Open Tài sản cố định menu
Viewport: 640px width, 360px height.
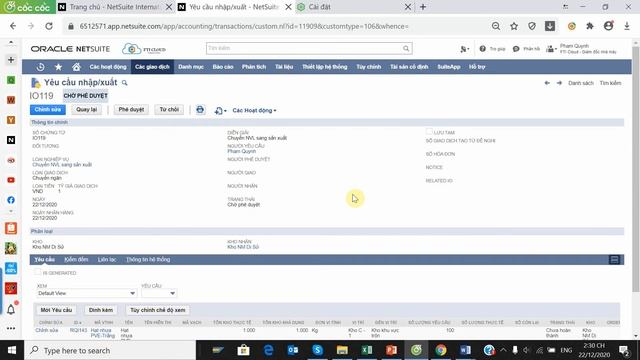tap(409, 67)
